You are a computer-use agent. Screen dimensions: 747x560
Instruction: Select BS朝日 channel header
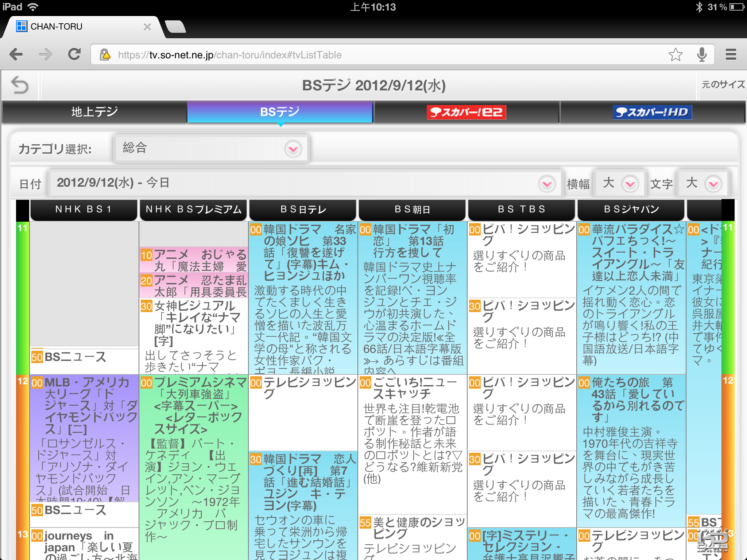click(x=412, y=209)
